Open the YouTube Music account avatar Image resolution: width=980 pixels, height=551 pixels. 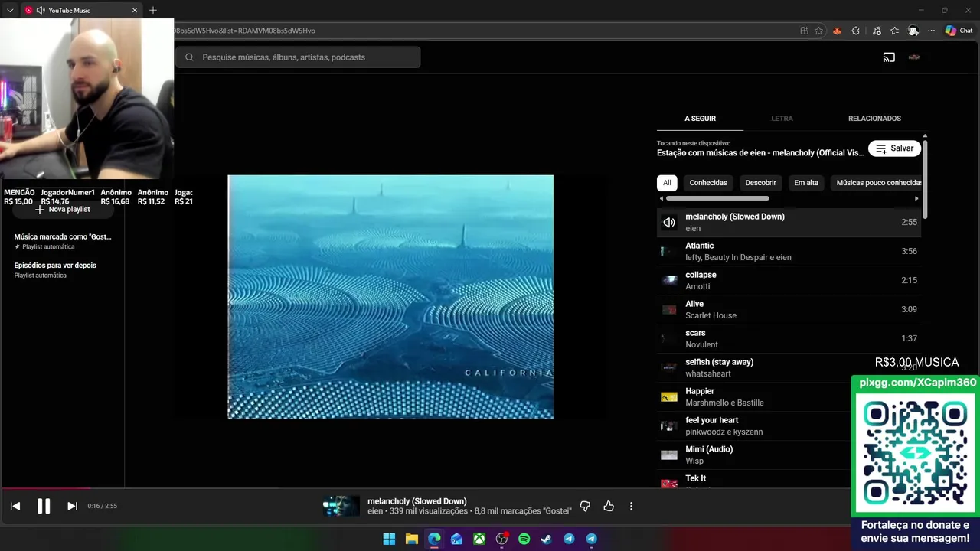(x=914, y=57)
